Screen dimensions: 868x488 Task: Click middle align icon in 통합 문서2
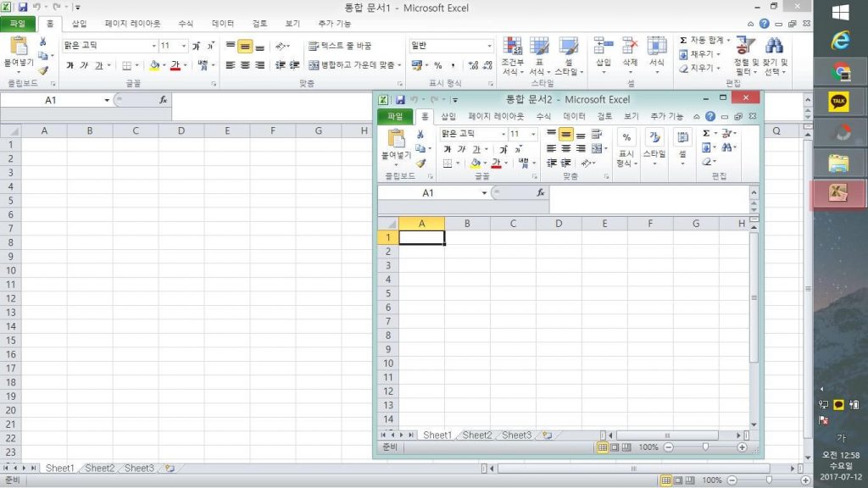565,134
